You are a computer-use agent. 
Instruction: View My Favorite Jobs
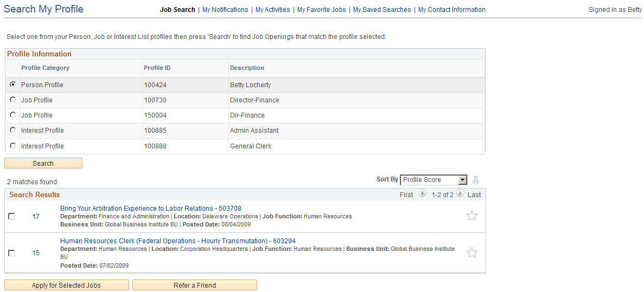coord(322,9)
